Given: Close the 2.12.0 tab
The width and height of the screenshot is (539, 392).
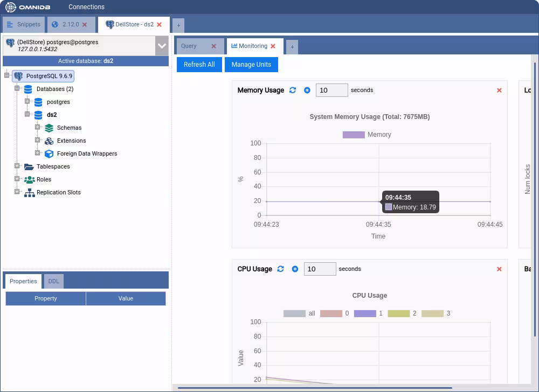Looking at the screenshot, I should click(x=85, y=25).
